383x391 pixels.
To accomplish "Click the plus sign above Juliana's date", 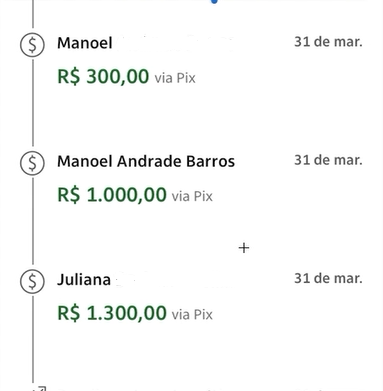I will point(244,248).
